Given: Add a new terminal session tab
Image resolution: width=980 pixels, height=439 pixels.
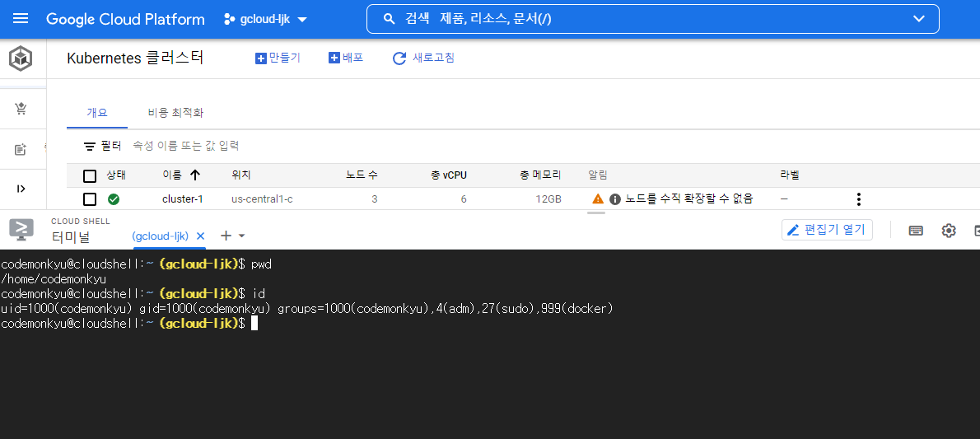Looking at the screenshot, I should [226, 236].
